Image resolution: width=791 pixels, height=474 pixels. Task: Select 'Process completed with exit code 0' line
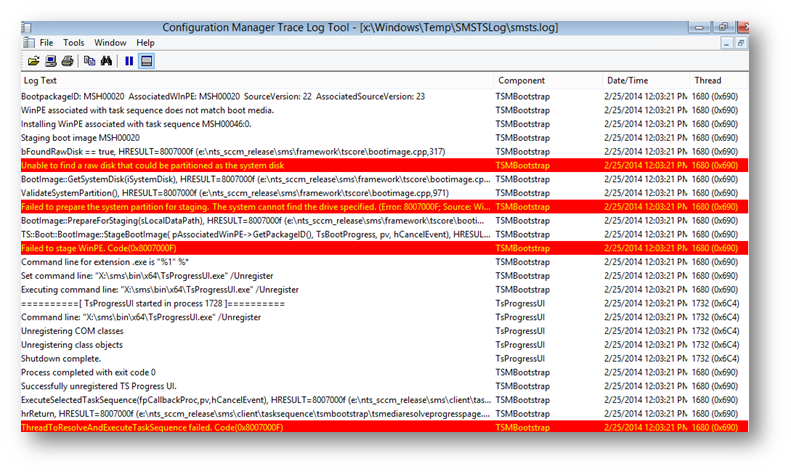[x=385, y=372]
